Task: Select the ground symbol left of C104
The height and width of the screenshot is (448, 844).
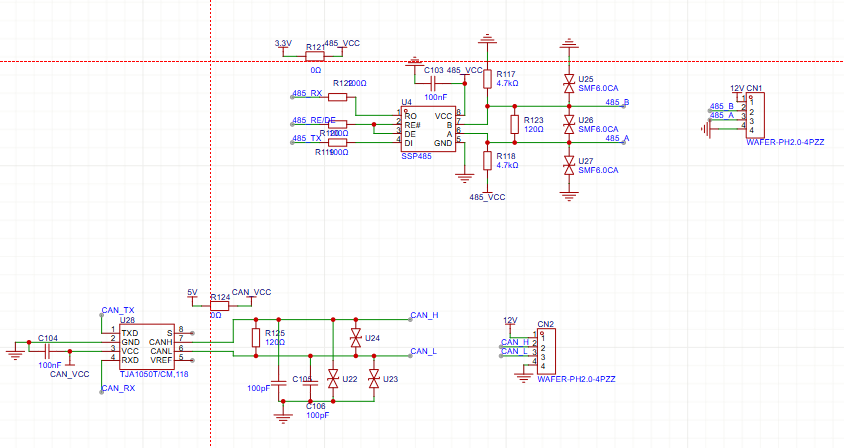Action: [x=15, y=355]
